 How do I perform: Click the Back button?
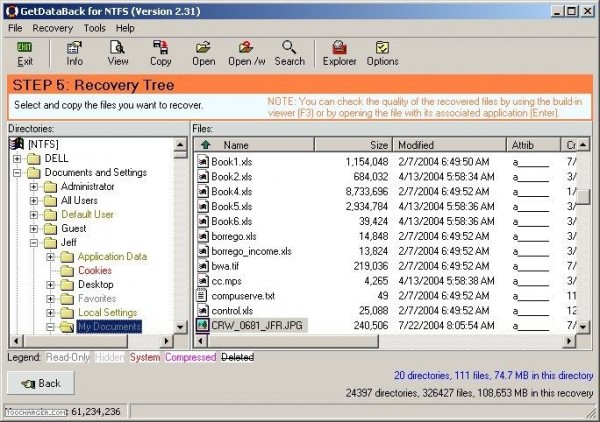click(39, 383)
